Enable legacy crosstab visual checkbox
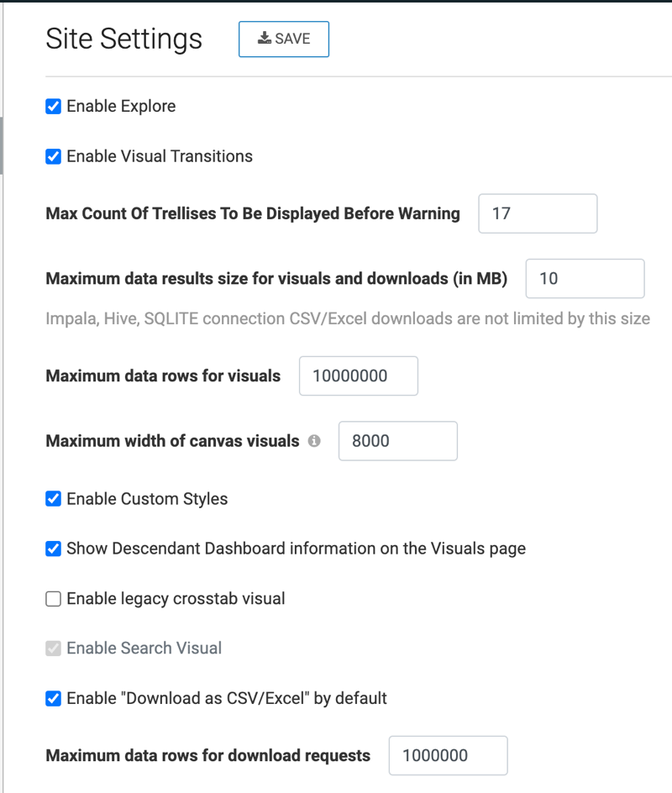The image size is (672, 793). pyautogui.click(x=53, y=599)
